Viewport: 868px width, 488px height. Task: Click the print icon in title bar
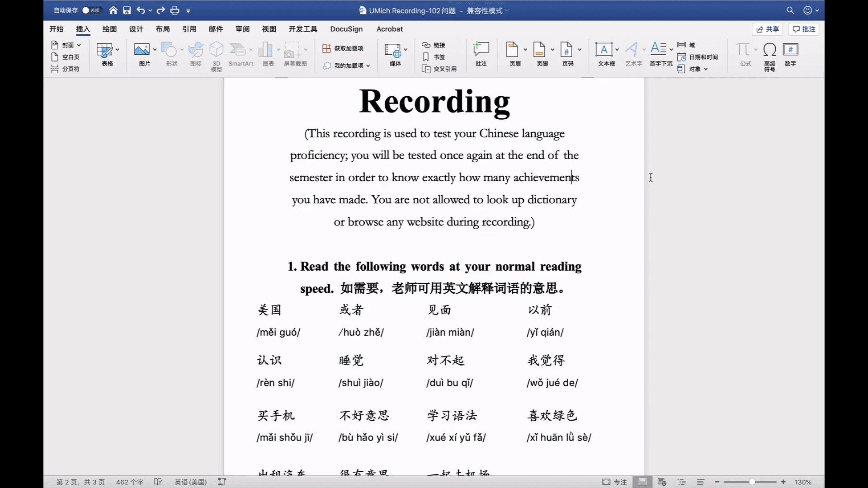click(x=175, y=10)
